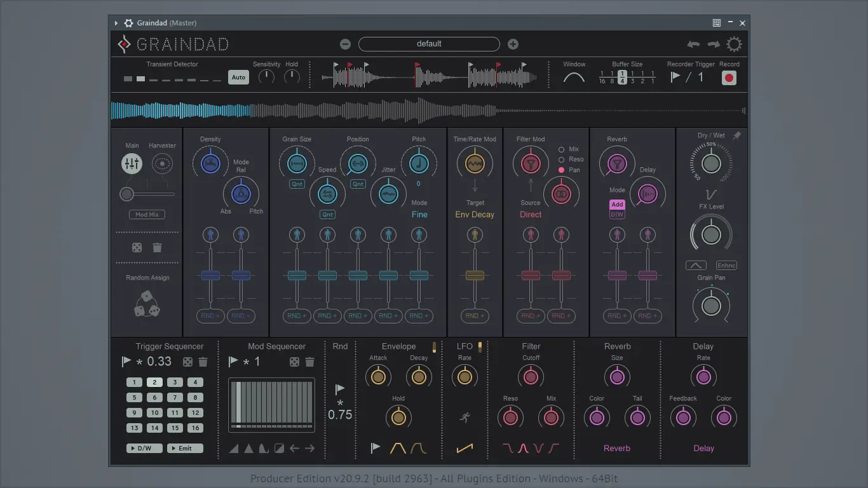This screenshot has height=488, width=868.
Task: Select step 7 in the Trigger Sequencer
Action: (x=175, y=397)
